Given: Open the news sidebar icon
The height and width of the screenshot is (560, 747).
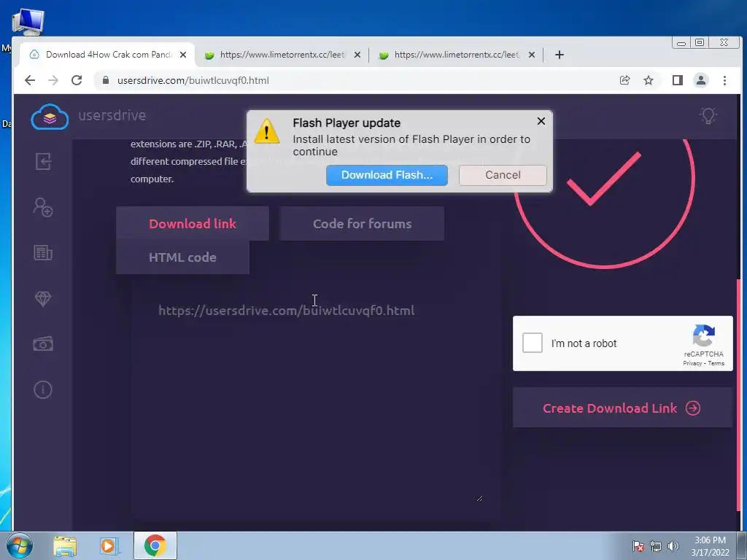Looking at the screenshot, I should (x=43, y=252).
